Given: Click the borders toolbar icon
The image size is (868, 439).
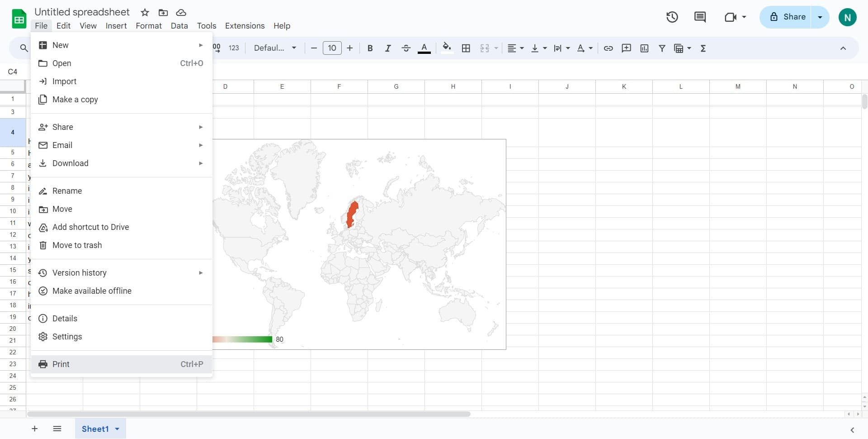Looking at the screenshot, I should [466, 48].
